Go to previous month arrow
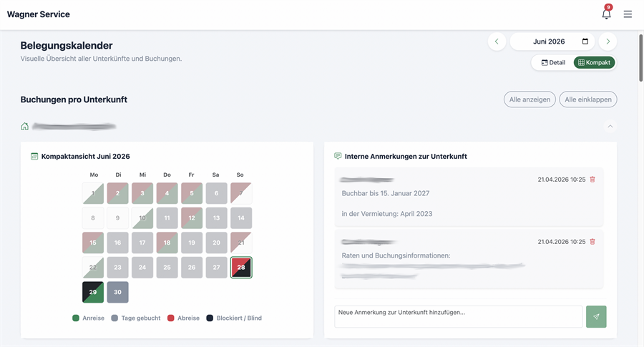Viewport: 644px width, 347px height. click(497, 41)
